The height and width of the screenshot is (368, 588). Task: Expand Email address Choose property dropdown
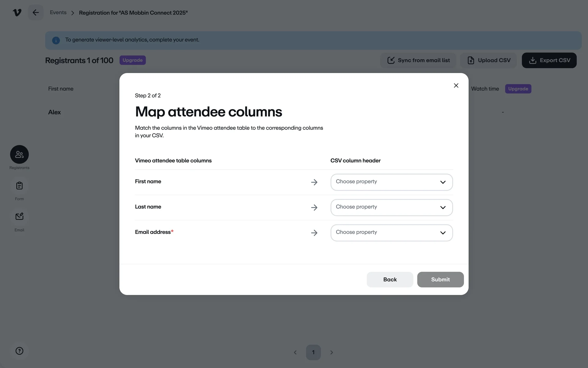coord(391,233)
